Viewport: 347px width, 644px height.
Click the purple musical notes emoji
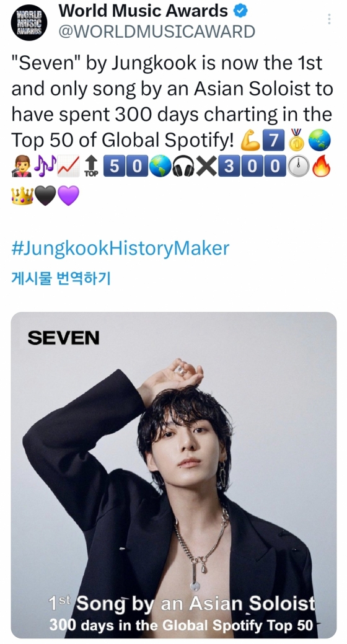[45, 167]
